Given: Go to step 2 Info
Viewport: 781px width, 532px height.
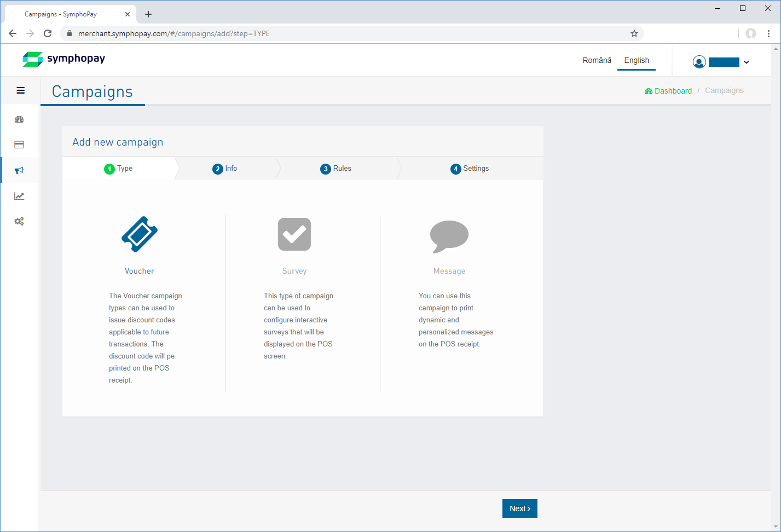Looking at the screenshot, I should coord(225,169).
